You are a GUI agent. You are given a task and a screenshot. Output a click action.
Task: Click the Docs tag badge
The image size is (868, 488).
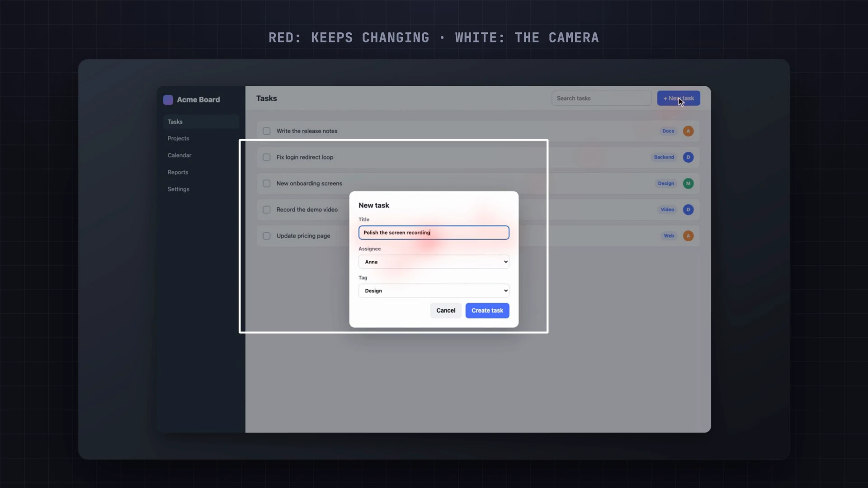coord(668,131)
